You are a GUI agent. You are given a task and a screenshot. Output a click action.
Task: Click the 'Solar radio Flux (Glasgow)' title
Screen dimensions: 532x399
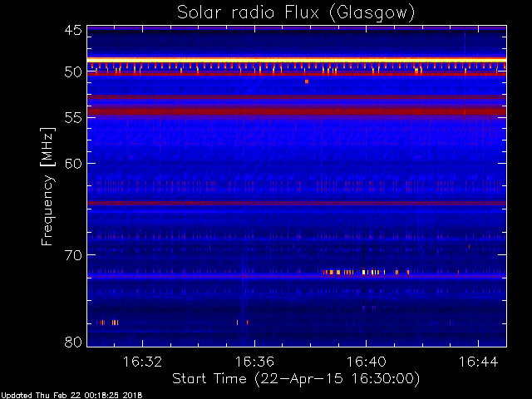coord(296,13)
